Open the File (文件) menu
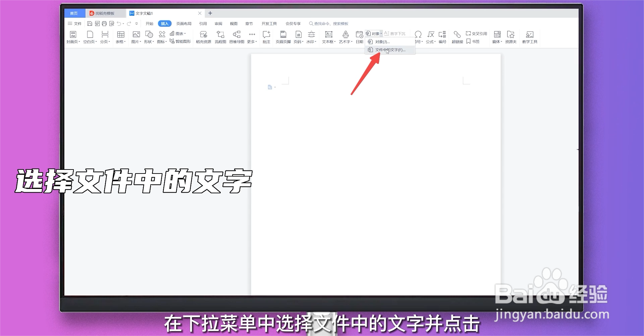The width and height of the screenshot is (644, 336). click(75, 23)
